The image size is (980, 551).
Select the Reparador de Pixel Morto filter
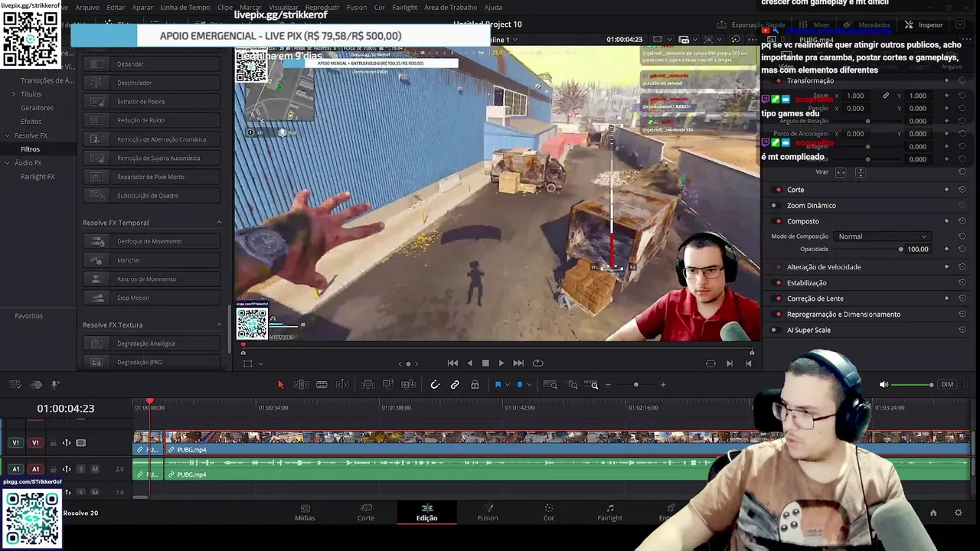(x=152, y=177)
